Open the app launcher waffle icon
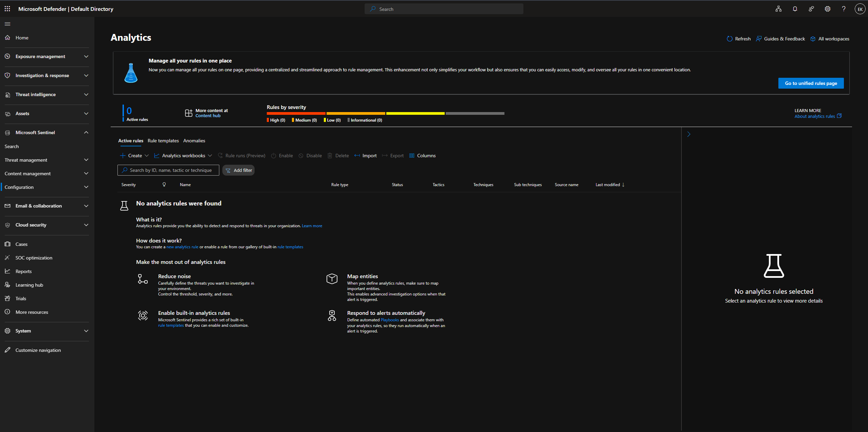Screen dimensions: 868x432 7,9
